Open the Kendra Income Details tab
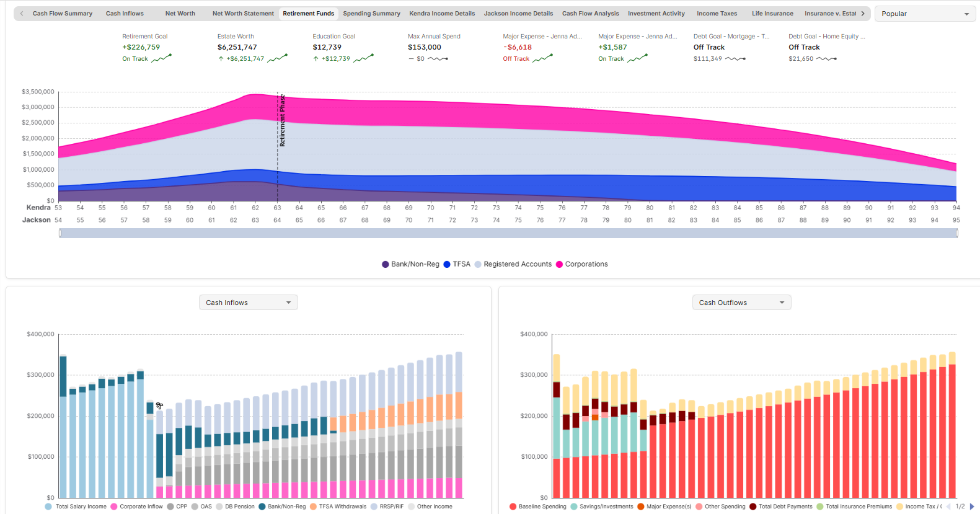This screenshot has width=980, height=514. [x=442, y=14]
